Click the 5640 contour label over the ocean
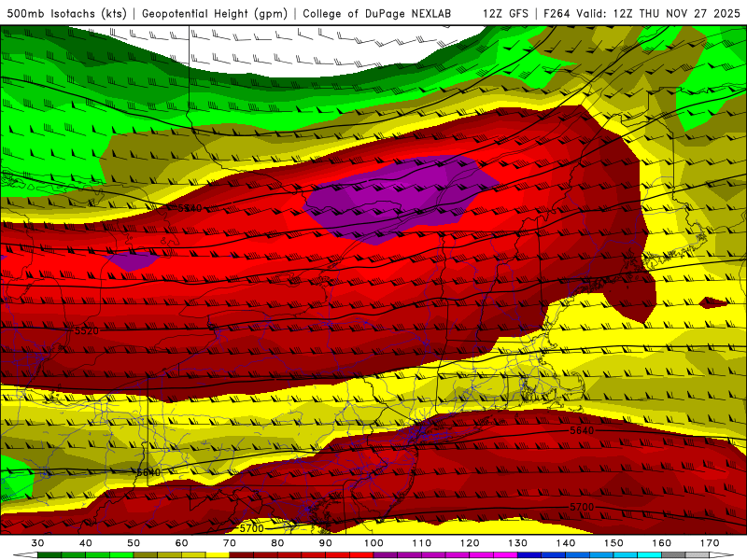The height and width of the screenshot is (560, 747). point(582,430)
